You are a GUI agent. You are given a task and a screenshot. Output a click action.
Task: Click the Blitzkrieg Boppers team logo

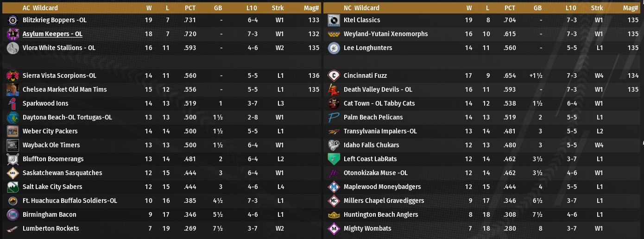(x=13, y=20)
